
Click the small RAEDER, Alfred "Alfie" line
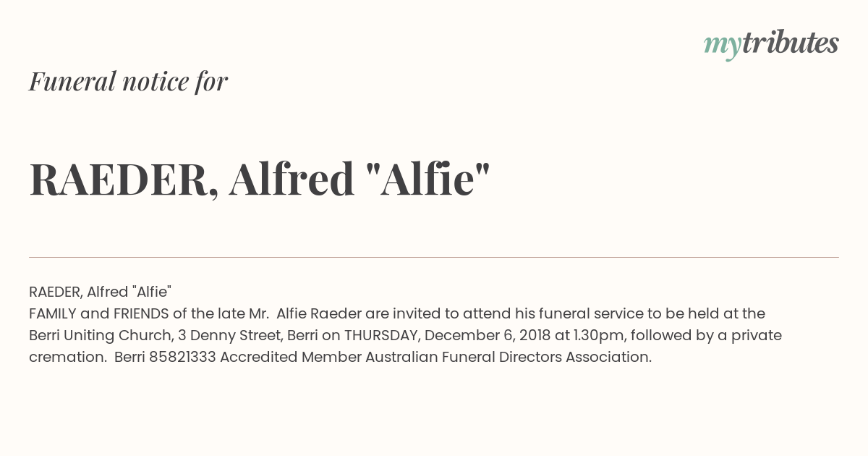coord(100,292)
